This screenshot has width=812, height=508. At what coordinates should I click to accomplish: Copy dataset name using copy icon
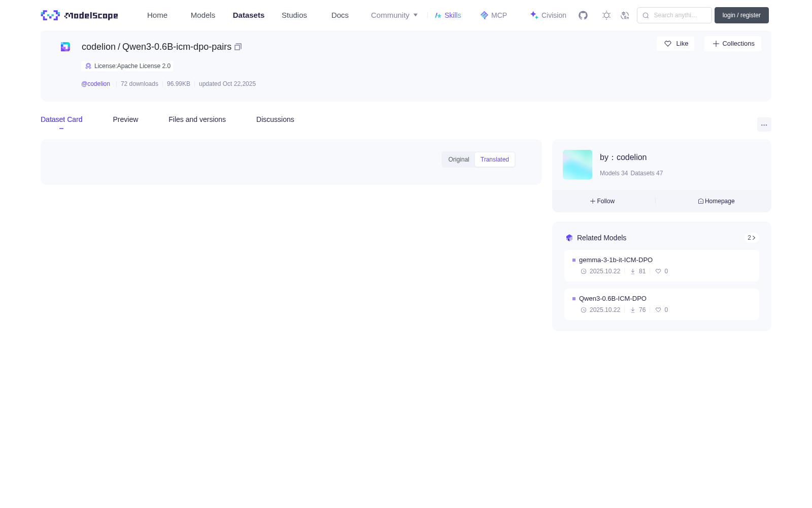(x=238, y=47)
